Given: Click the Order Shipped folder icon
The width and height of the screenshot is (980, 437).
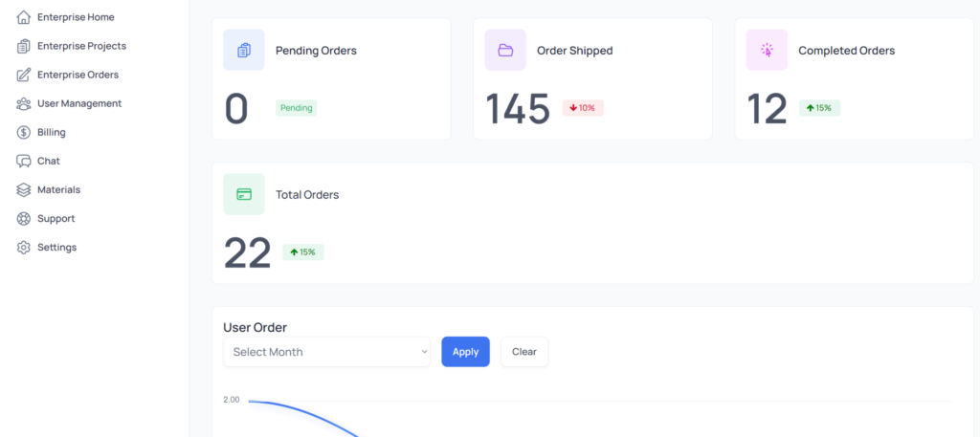Looking at the screenshot, I should point(505,50).
